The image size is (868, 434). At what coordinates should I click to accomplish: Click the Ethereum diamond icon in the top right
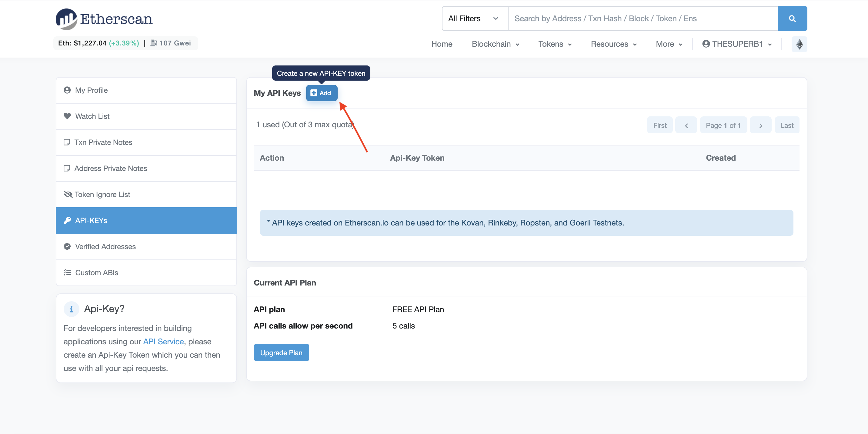799,44
